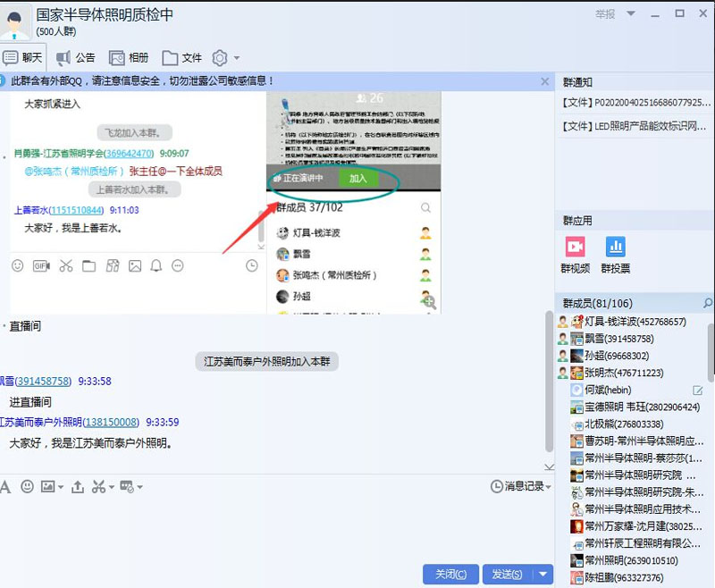
Task: Maximize the group chat window
Action: coord(679,13)
